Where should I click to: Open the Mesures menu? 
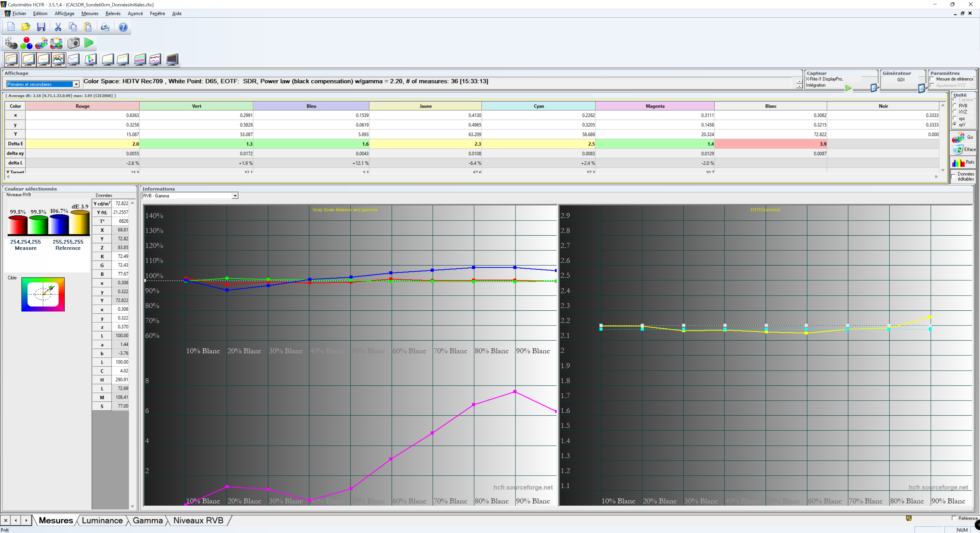coord(89,13)
